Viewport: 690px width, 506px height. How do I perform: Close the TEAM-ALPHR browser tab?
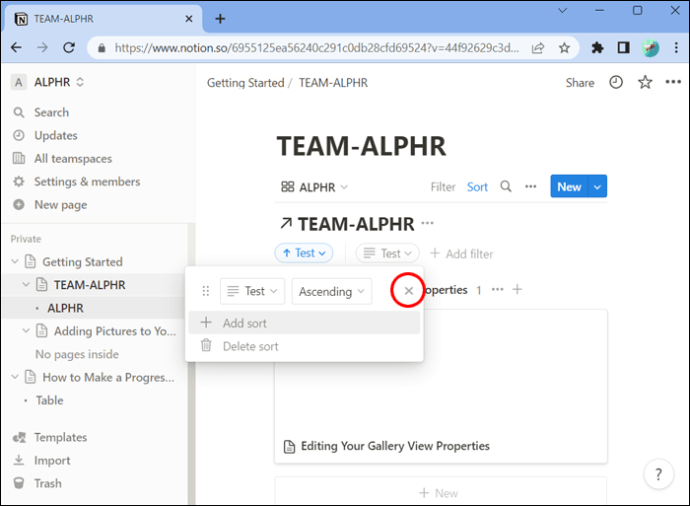(x=189, y=19)
